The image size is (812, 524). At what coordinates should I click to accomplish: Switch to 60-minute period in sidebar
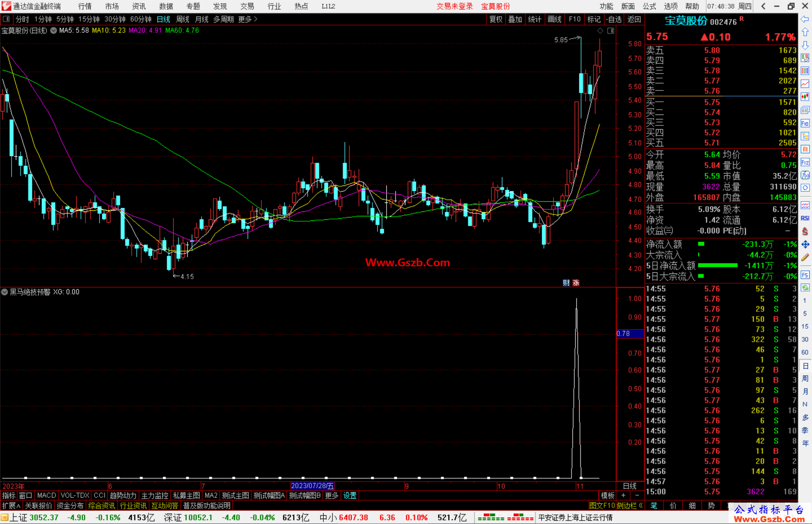(804, 352)
